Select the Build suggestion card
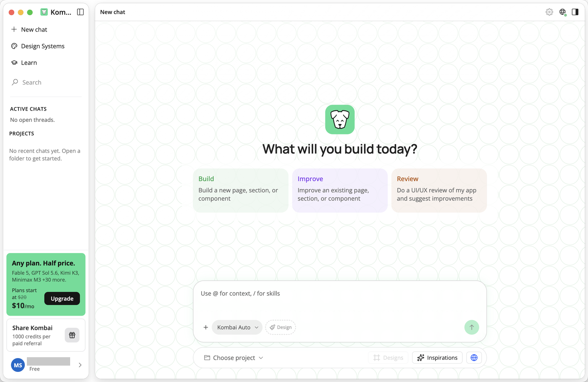The width and height of the screenshot is (588, 382). (x=241, y=190)
